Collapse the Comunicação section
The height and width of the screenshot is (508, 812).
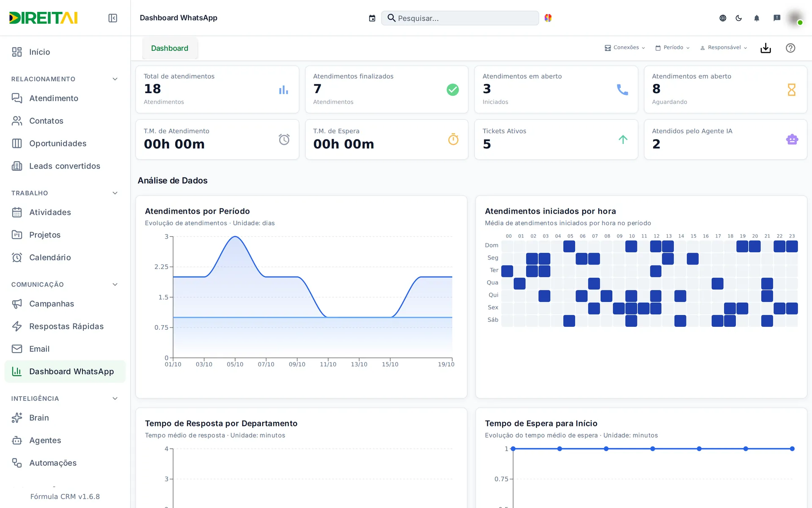115,284
